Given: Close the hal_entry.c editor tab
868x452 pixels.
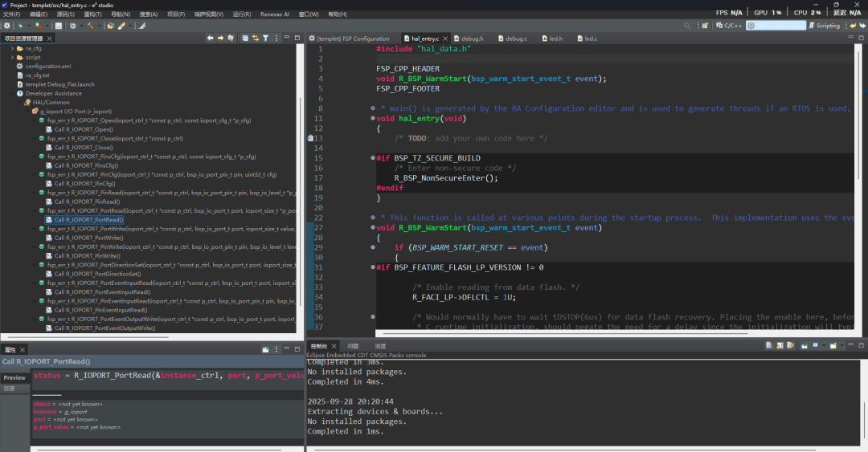Looking at the screenshot, I should coord(444,39).
